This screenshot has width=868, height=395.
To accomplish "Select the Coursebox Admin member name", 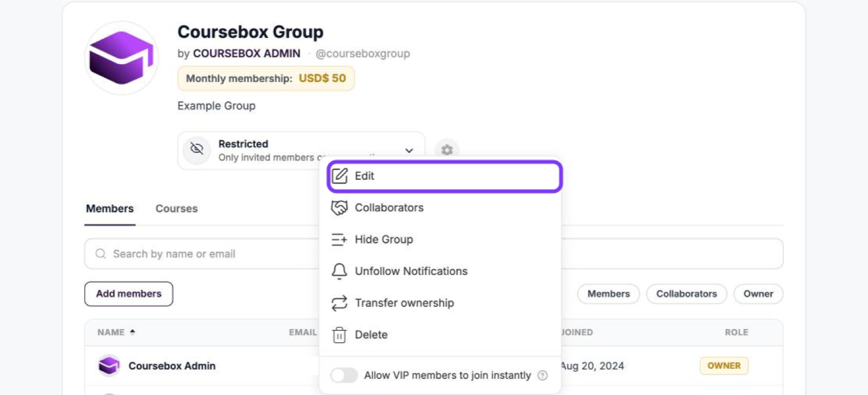I will pos(172,366).
